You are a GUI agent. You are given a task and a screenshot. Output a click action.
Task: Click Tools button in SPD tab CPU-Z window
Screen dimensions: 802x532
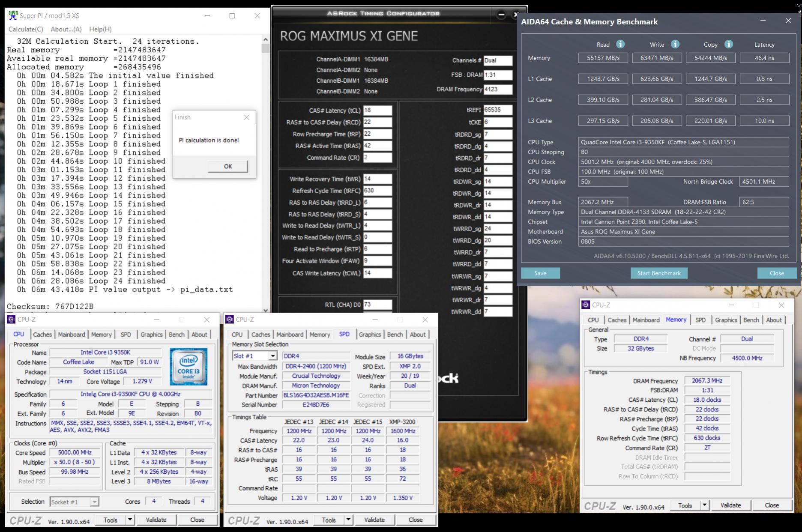tap(329, 520)
